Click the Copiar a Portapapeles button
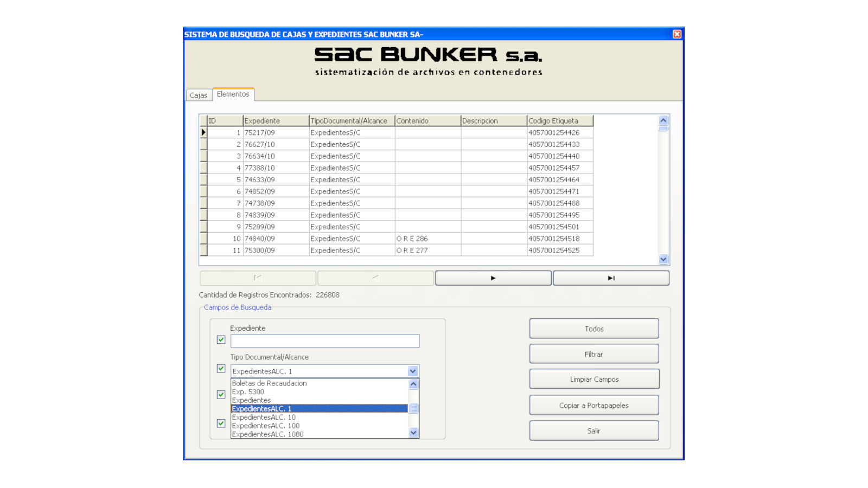The image size is (868, 488). (x=594, y=406)
